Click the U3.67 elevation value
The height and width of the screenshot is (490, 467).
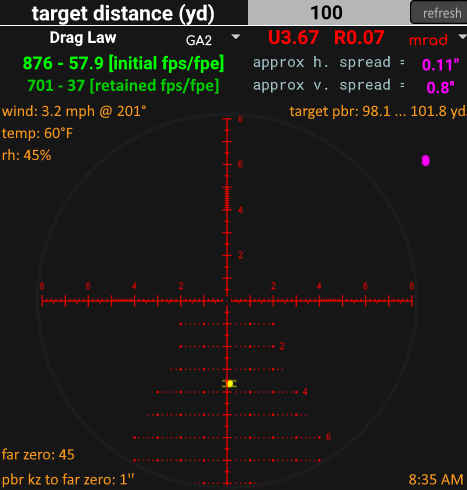click(x=293, y=37)
